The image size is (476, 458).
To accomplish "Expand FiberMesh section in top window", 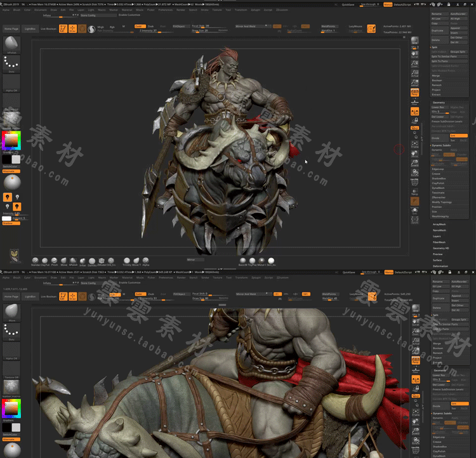I will (439, 242).
